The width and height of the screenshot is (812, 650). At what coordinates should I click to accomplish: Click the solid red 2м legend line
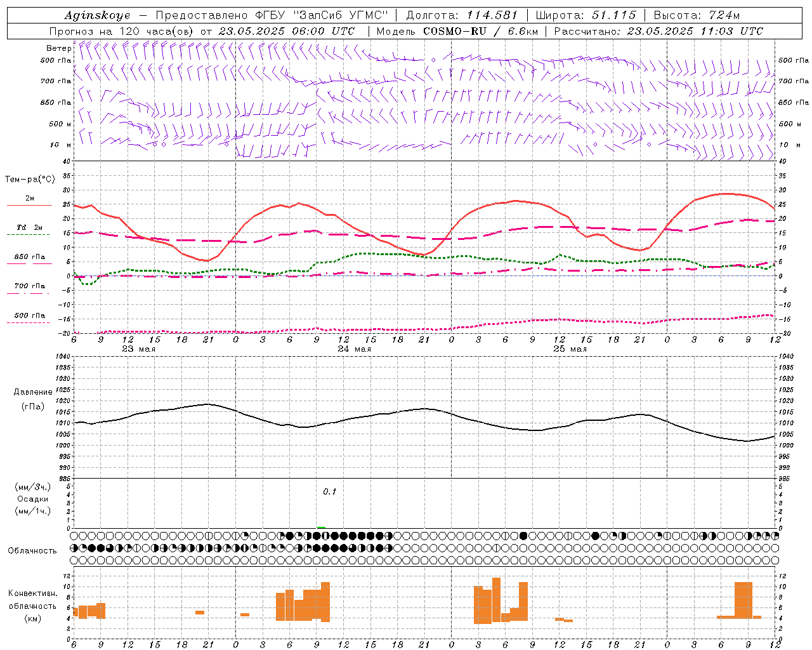(29, 205)
